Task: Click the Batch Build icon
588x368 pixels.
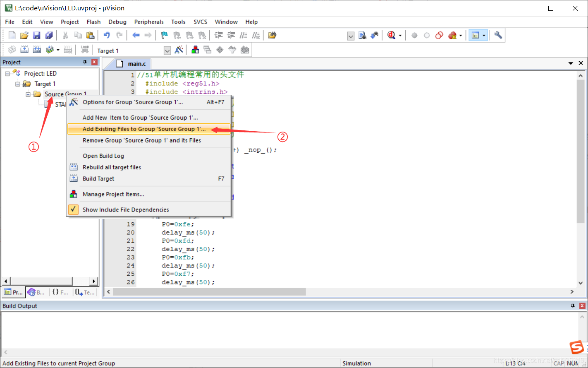Action: pos(49,50)
